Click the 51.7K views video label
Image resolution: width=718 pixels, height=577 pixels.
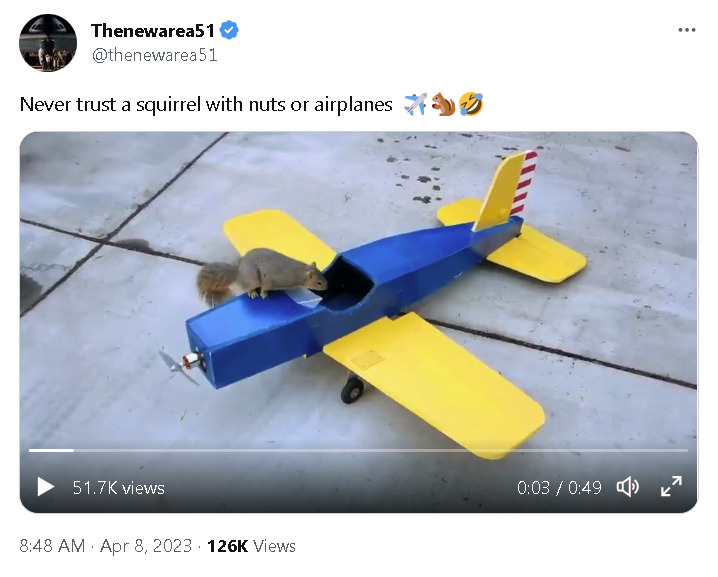click(118, 488)
